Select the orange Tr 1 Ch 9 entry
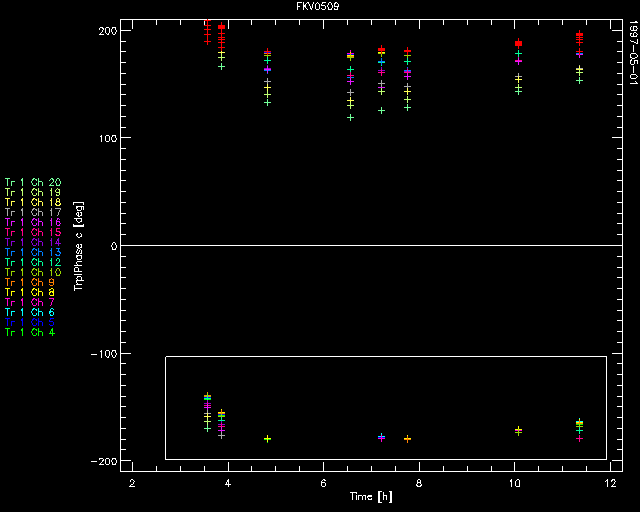640x512 pixels. (29, 282)
